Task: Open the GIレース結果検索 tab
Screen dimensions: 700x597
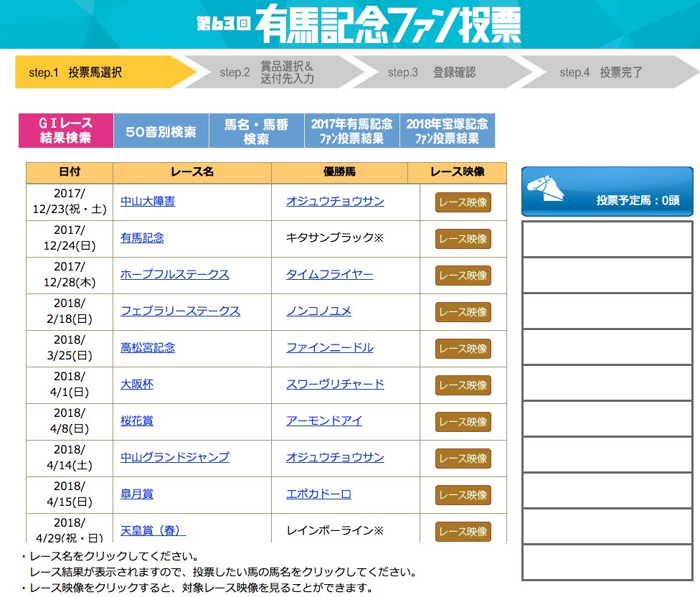Action: [x=66, y=131]
